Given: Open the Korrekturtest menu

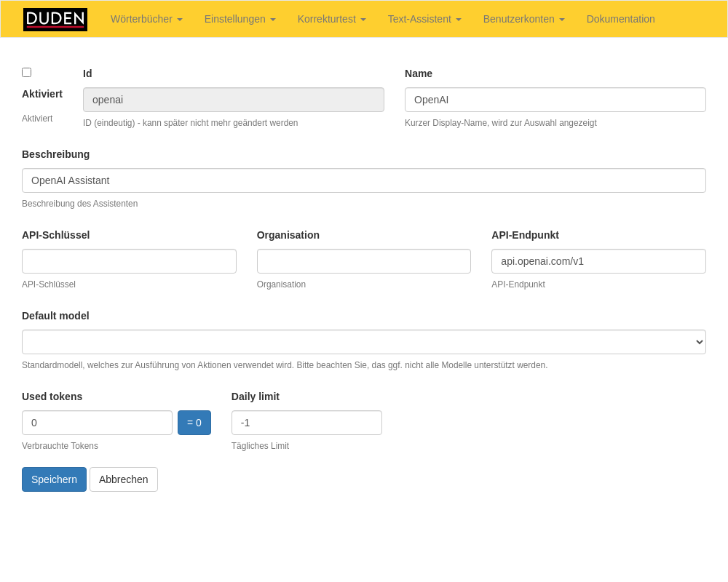Looking at the screenshot, I should coord(331,19).
